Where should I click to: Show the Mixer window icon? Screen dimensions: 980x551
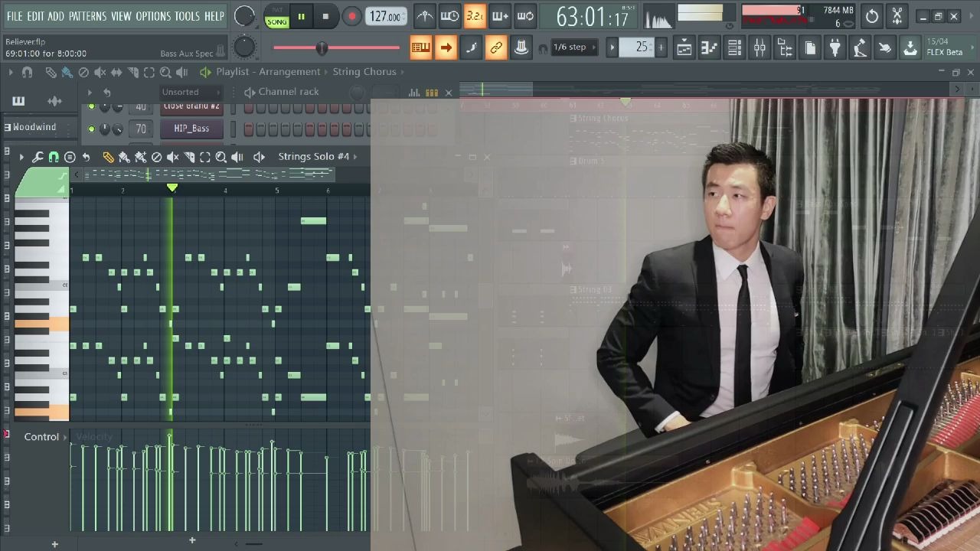759,48
